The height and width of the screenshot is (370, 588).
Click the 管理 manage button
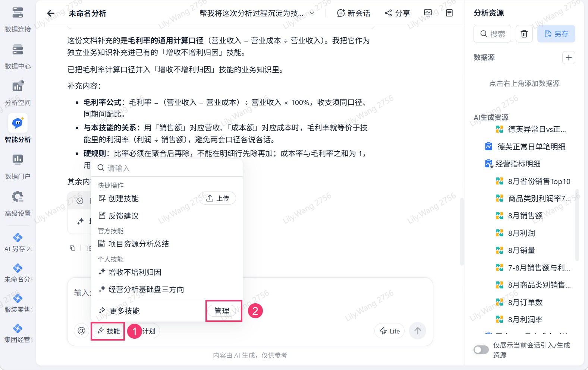222,311
